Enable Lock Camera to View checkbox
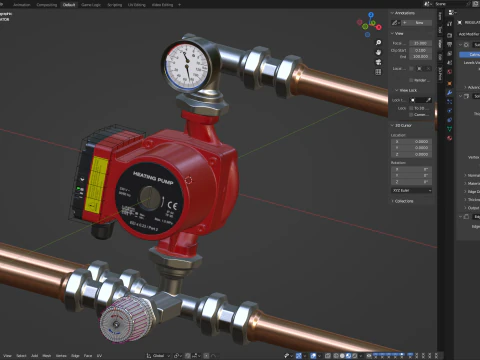 [411, 115]
